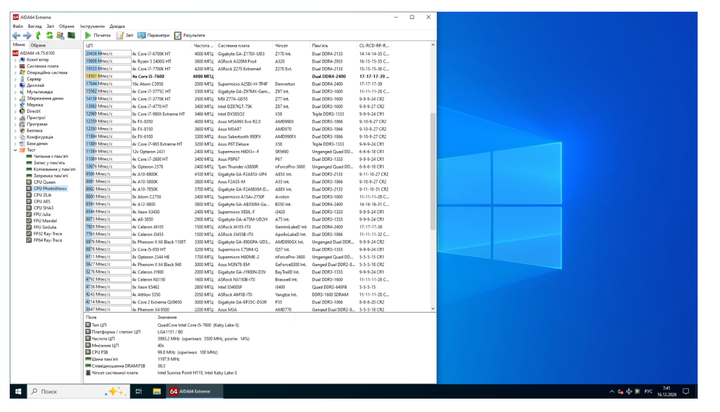Click the Звіт report toolbar button

click(125, 35)
